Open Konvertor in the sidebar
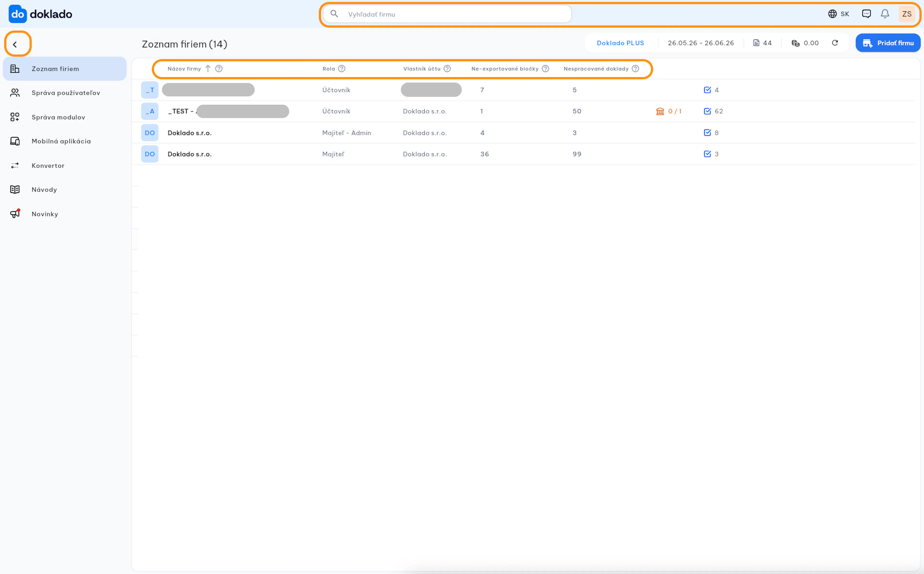Viewport: 924px width, 574px height. pos(64,165)
